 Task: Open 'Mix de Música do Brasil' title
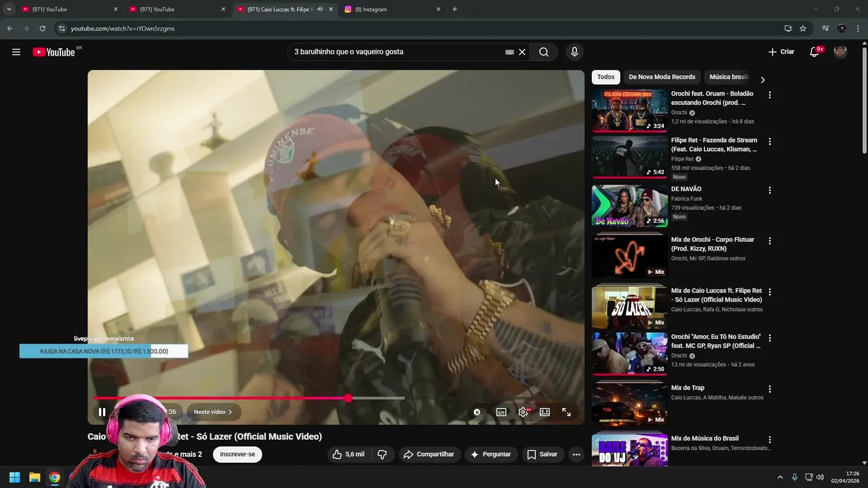pos(705,439)
